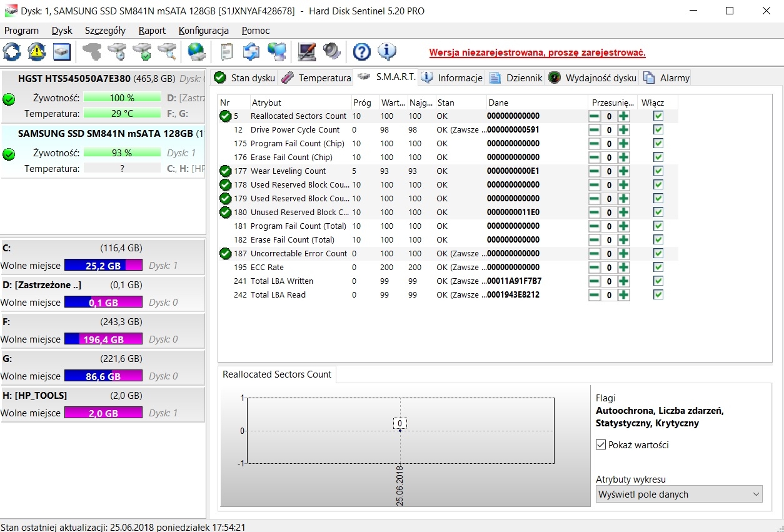
Task: Click the registration link Wersja niezarejestrowana
Action: tap(537, 53)
